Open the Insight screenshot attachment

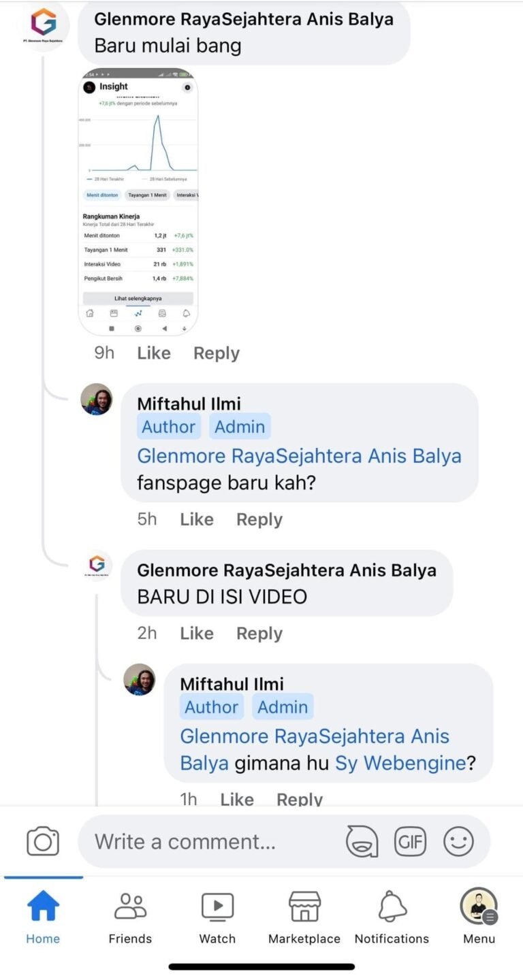(x=138, y=201)
